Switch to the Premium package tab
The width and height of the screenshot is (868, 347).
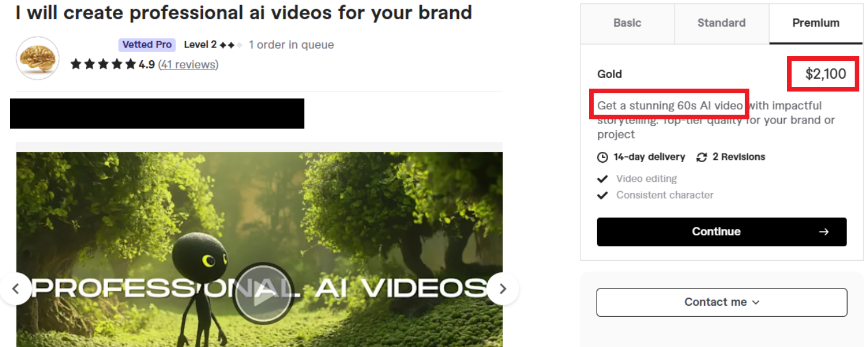pos(816,23)
